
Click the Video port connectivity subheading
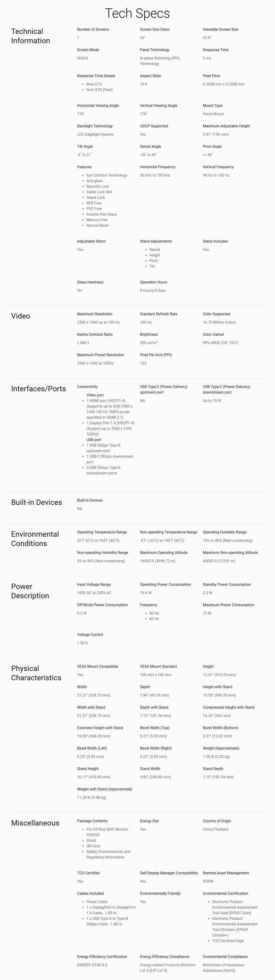tap(95, 395)
